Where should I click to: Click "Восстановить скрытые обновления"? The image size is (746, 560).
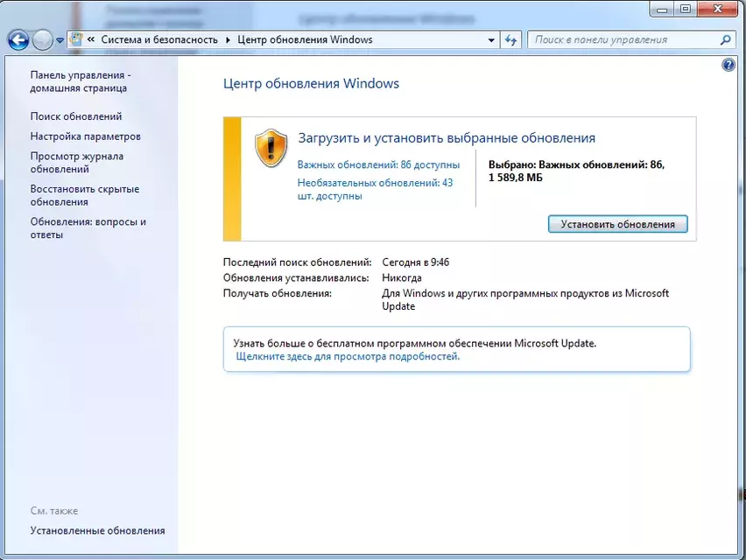85,195
